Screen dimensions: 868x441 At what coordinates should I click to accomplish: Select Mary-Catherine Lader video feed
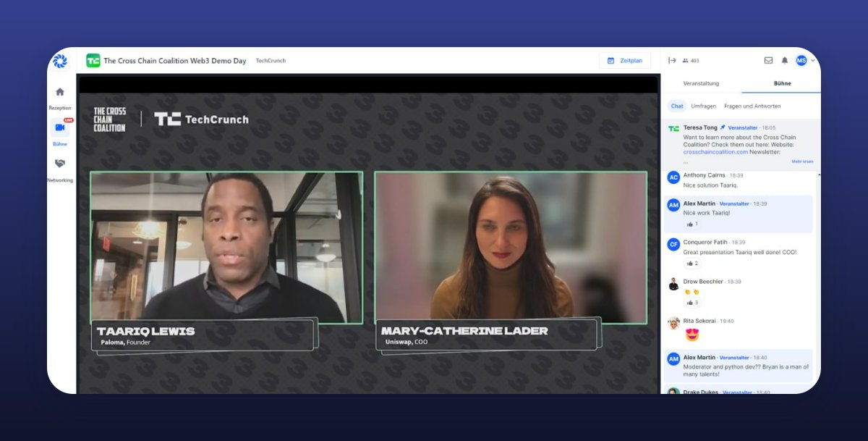pos(511,247)
